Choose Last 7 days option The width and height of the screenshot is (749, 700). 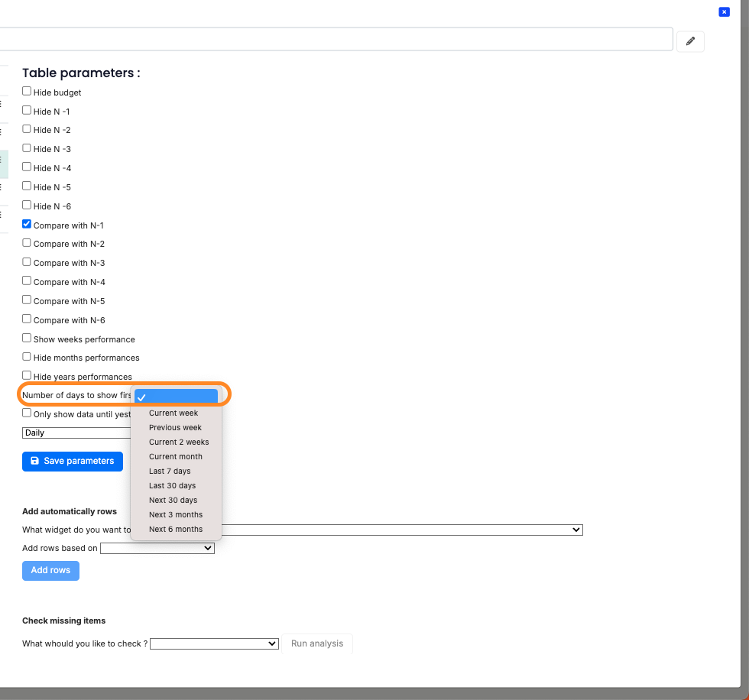pyautogui.click(x=170, y=472)
